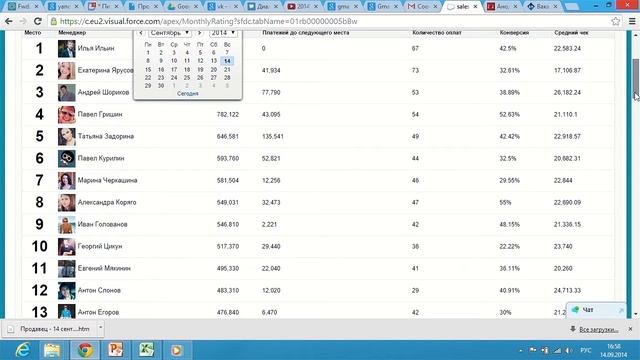This screenshot has width=640, height=360.
Task: Click the volume icon in system tray
Action: 569,351
